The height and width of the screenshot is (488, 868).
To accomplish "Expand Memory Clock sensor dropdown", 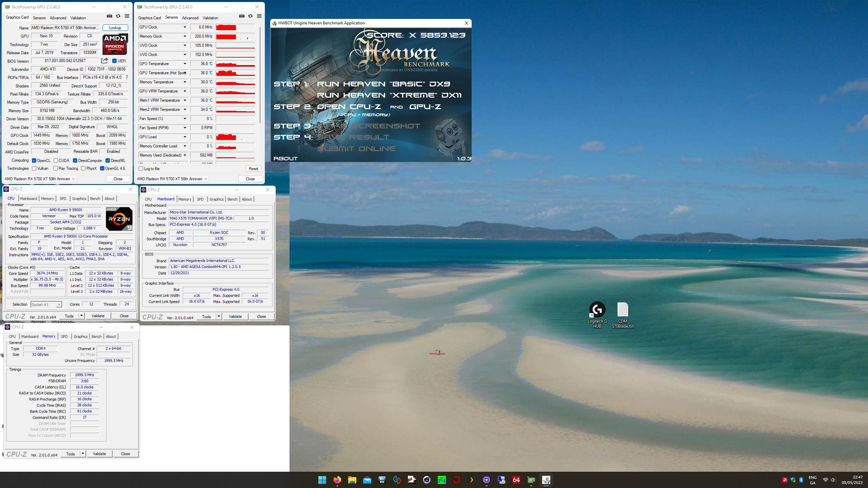I will (x=185, y=36).
